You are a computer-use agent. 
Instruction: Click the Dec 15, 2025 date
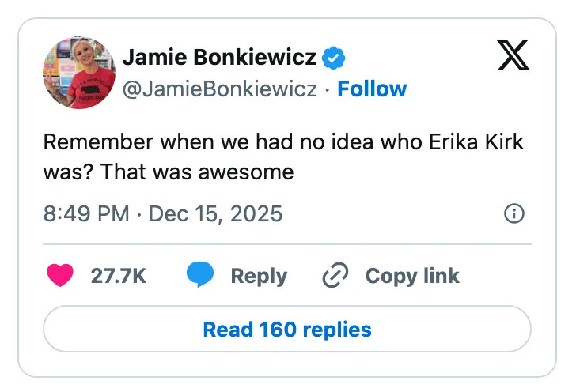(215, 213)
